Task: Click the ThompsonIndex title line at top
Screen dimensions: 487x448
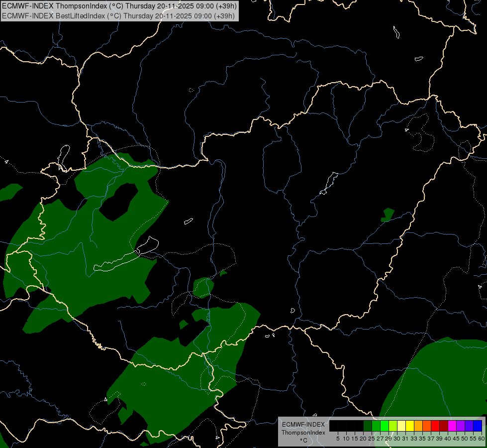Action: pyautogui.click(x=119, y=5)
